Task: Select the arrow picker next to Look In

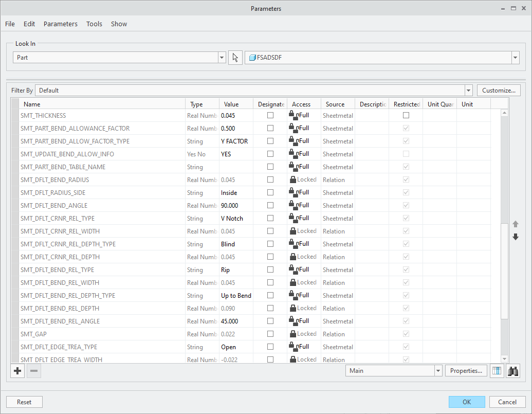Action: [235, 57]
